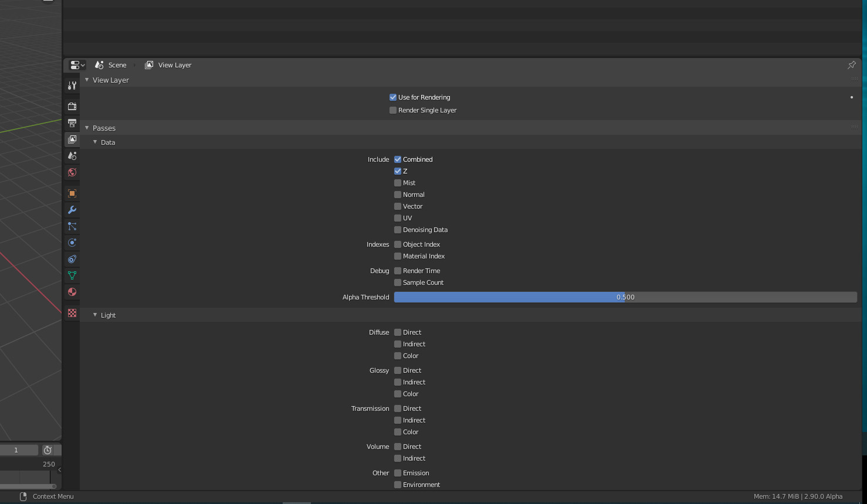The image size is (867, 504).
Task: Open the Output properties tab
Action: click(72, 123)
